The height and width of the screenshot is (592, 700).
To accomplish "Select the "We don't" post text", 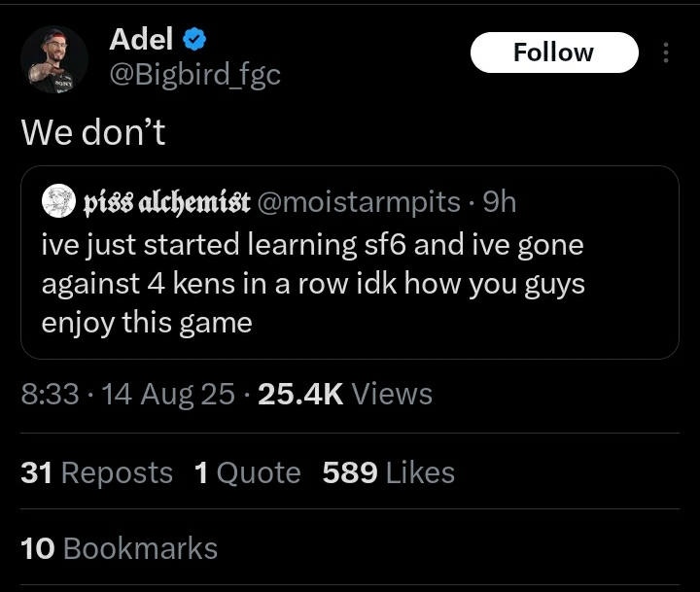I will tap(93, 132).
